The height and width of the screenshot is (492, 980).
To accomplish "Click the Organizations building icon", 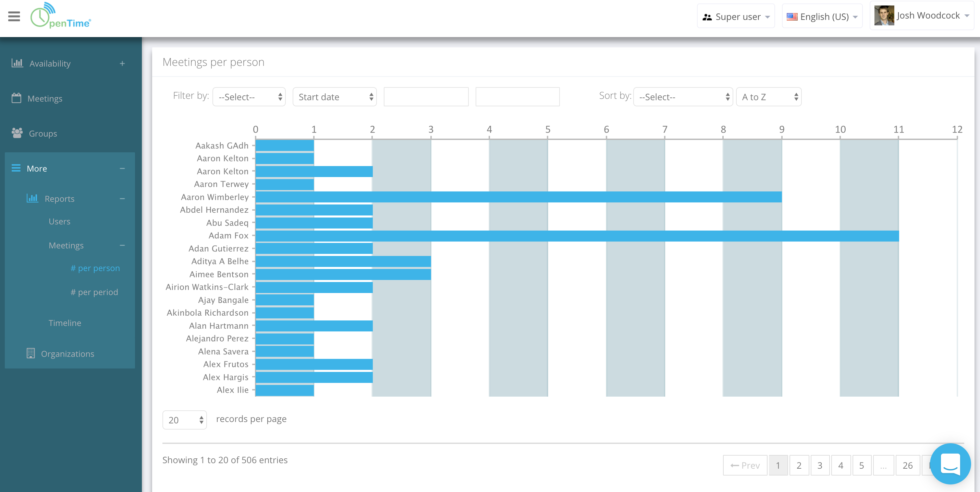I will tap(31, 353).
